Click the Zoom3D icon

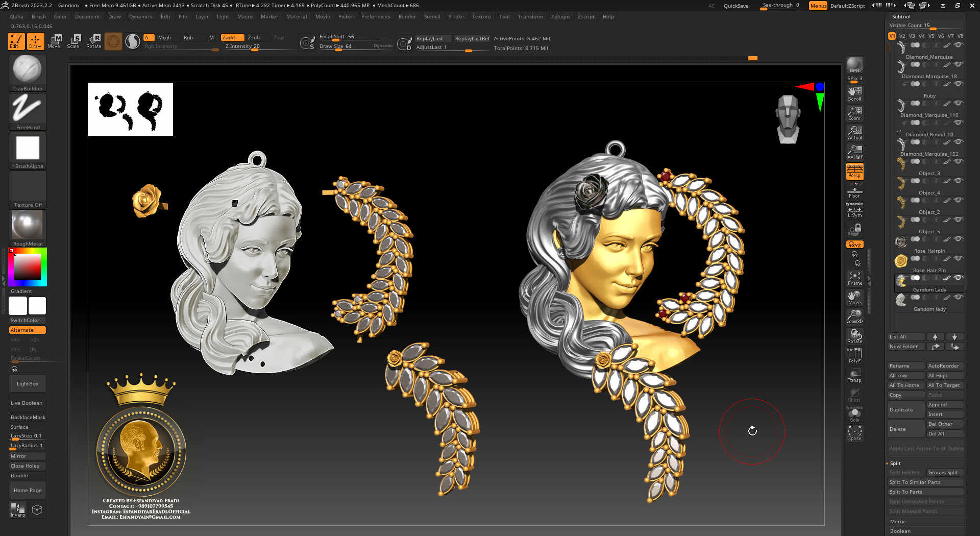[x=854, y=316]
